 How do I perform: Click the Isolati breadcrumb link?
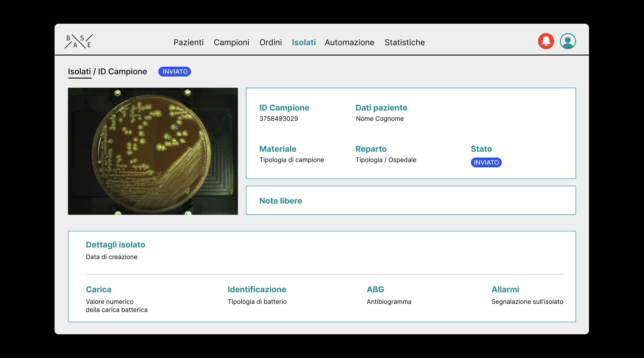pyautogui.click(x=80, y=72)
